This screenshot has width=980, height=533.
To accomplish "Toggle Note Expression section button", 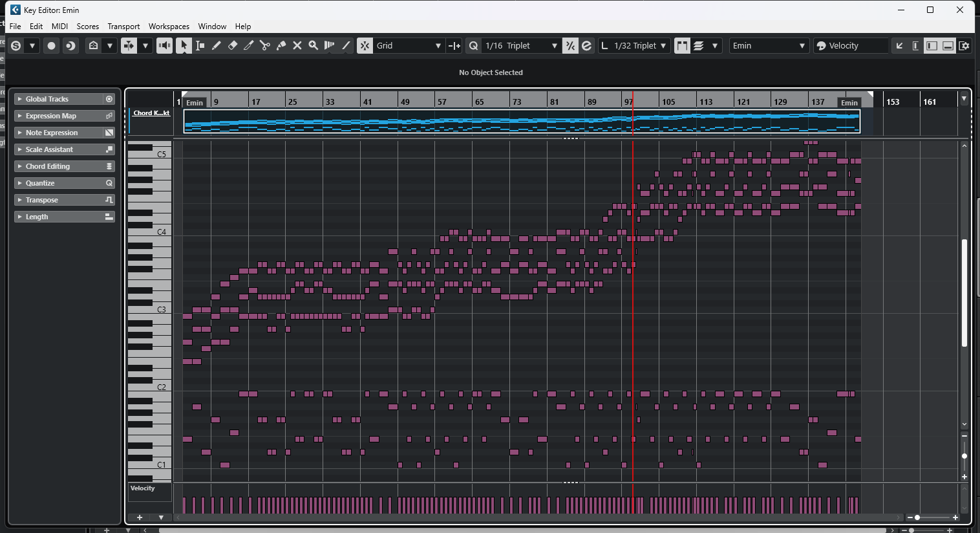I will 109,133.
